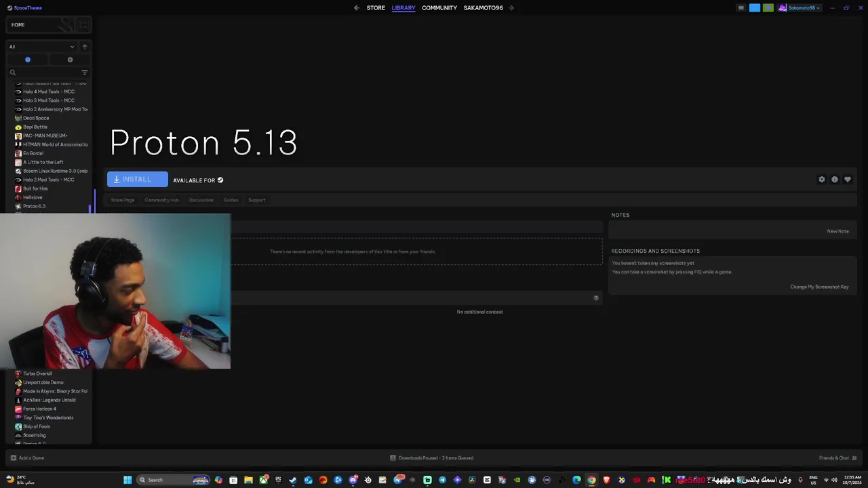The width and height of the screenshot is (868, 488).
Task: Select Unspottable Demo in library
Action: 43,382
